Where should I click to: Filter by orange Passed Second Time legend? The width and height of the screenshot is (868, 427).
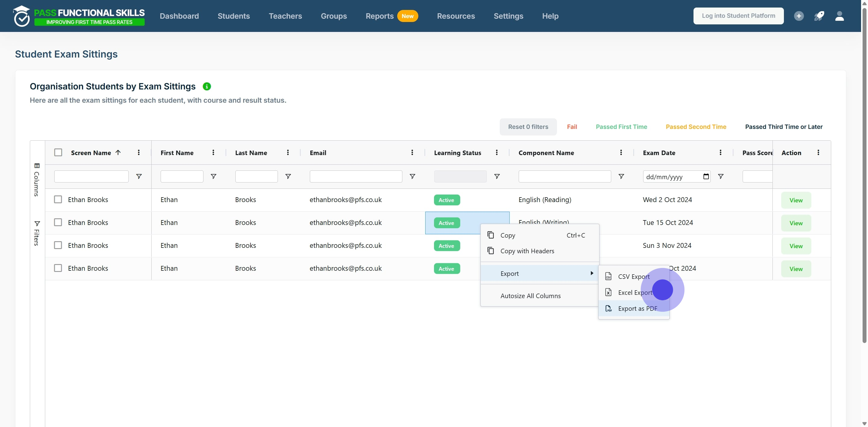click(696, 127)
